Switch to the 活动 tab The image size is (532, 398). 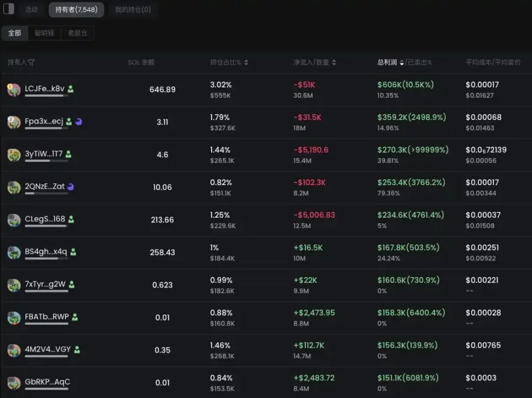31,9
